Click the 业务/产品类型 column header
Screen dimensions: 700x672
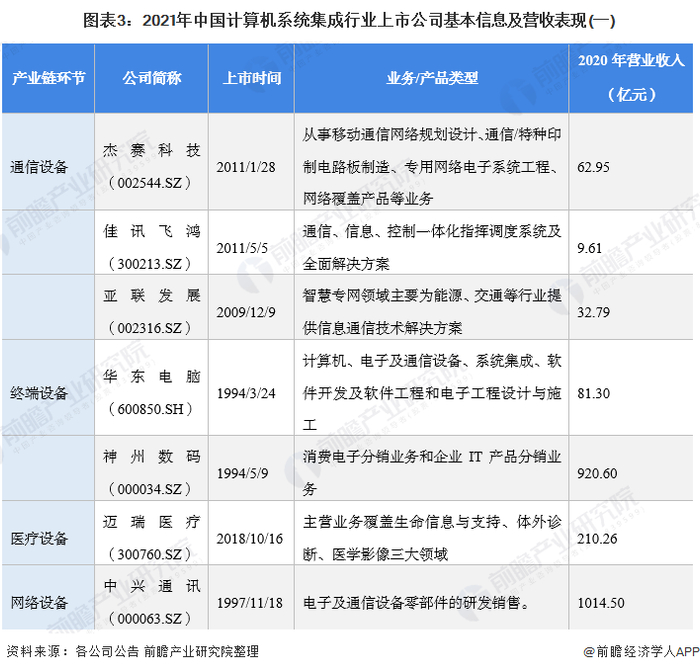click(x=432, y=78)
